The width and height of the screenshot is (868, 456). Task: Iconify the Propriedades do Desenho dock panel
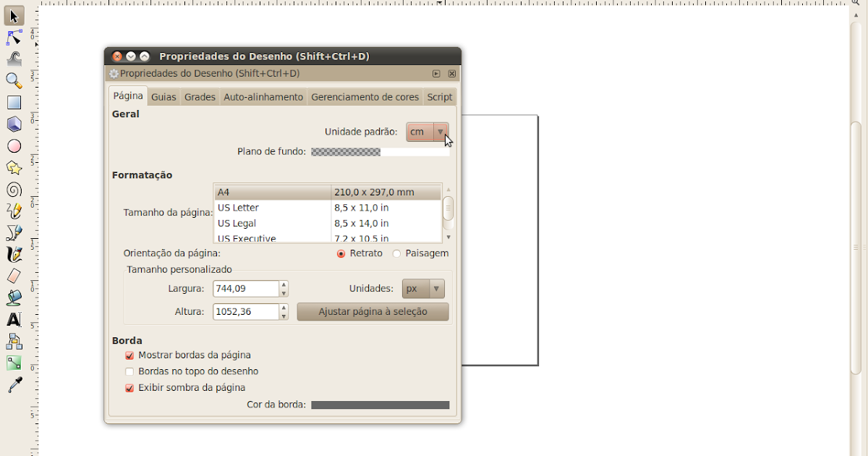coord(436,74)
